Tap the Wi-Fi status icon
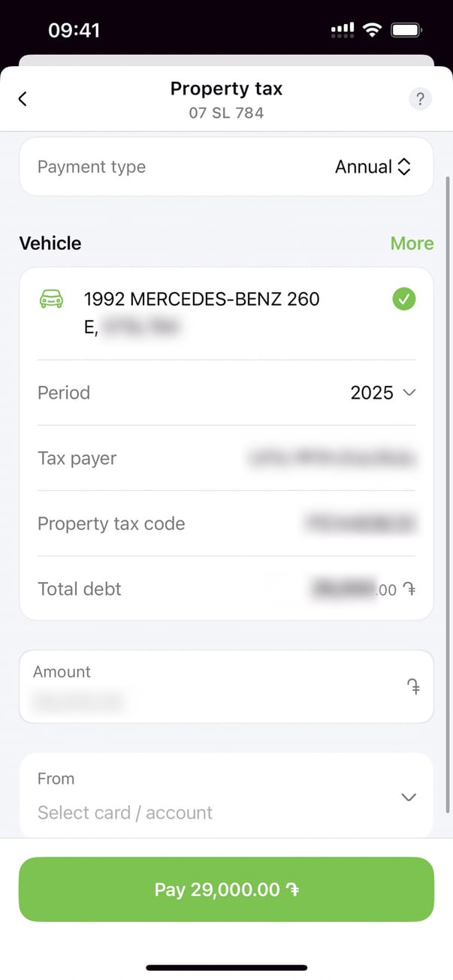This screenshot has height=980, width=453. pos(371,30)
